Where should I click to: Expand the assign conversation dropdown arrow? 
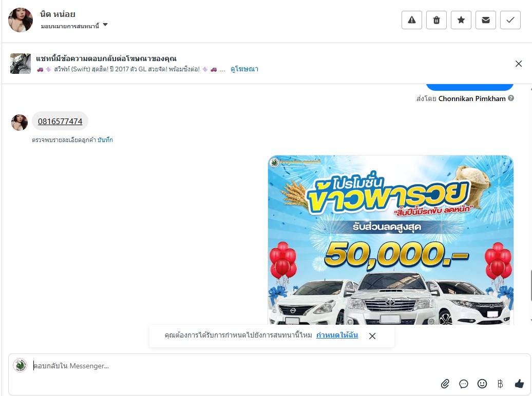click(x=105, y=25)
